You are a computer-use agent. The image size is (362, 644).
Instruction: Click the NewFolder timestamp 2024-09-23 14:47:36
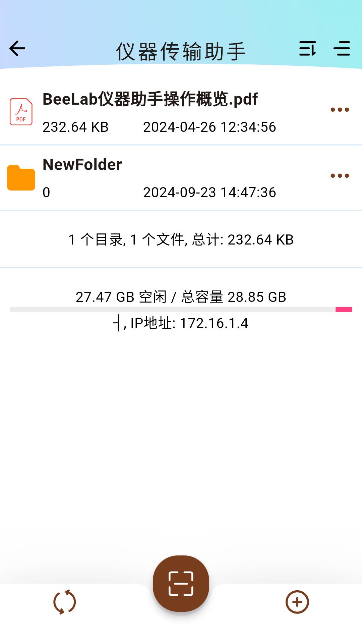coord(209,193)
